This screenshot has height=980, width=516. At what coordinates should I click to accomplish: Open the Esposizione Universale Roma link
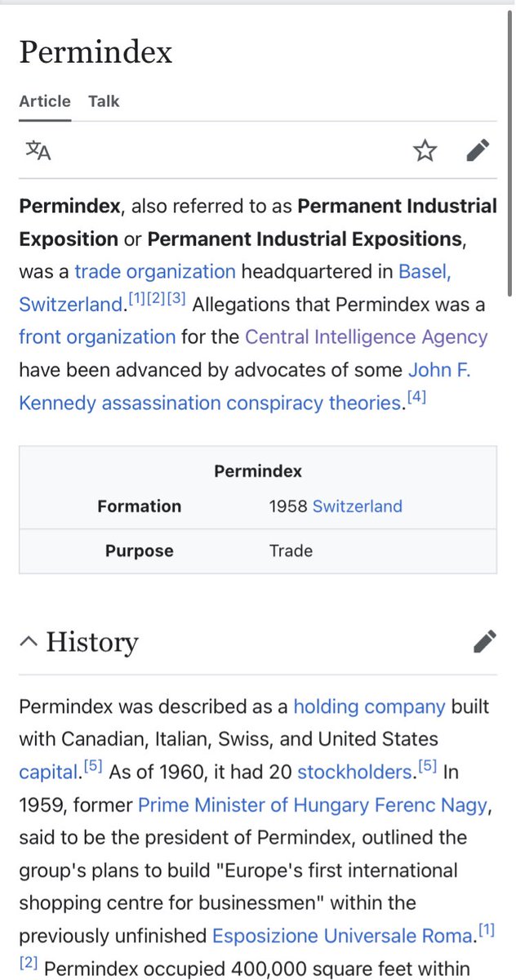tap(344, 936)
